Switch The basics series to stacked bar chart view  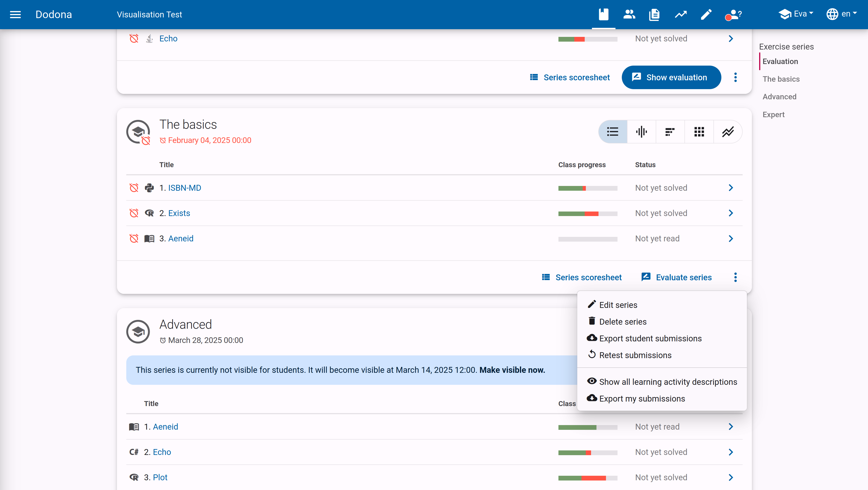[670, 132]
